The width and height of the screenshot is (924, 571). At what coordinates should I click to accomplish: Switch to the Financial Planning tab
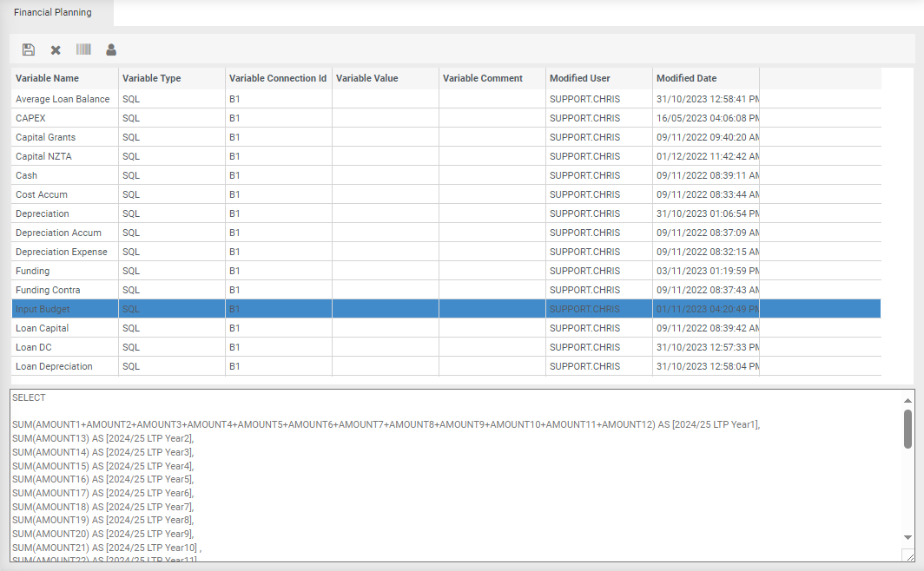tap(54, 12)
